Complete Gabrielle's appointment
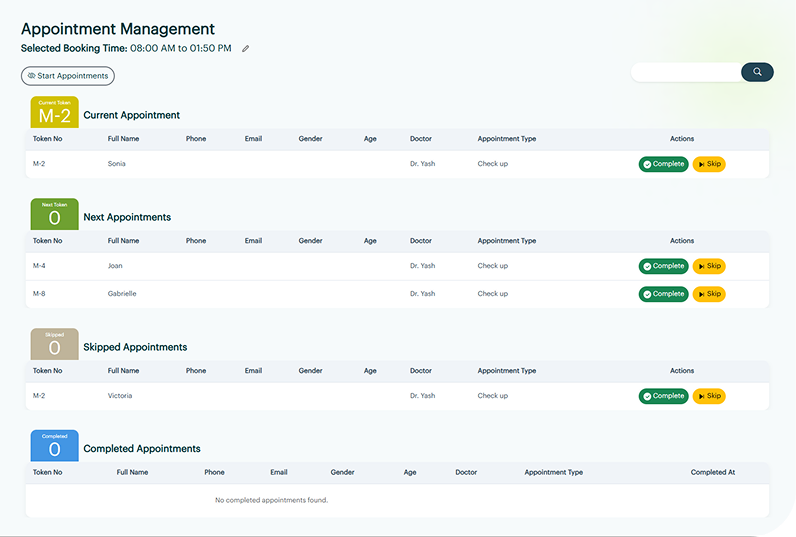This screenshot has height=537, width=796. 663,294
